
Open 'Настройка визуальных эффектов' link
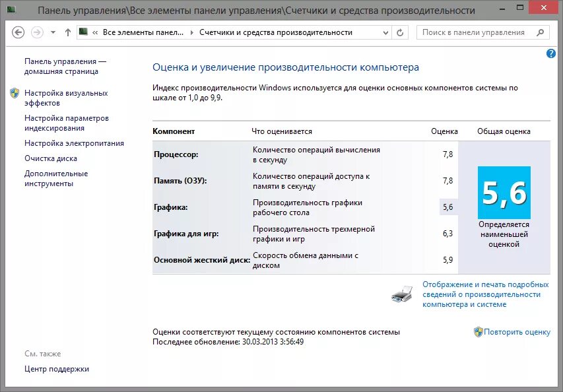66,98
